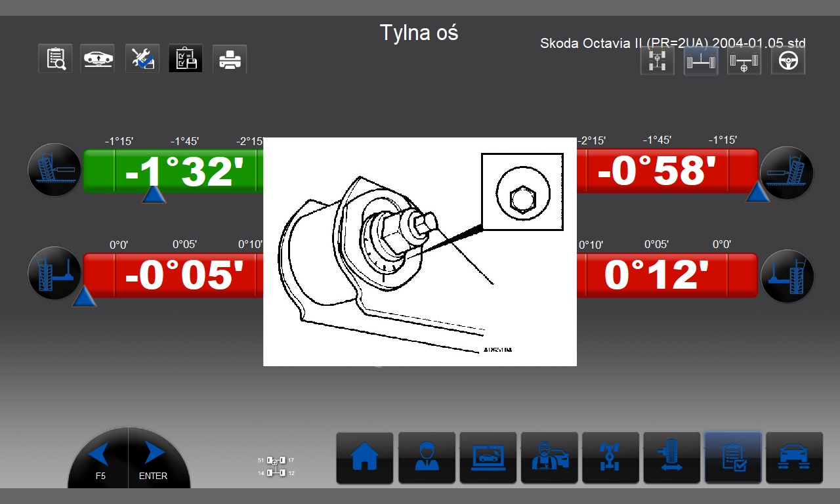Click the hex bolt detail inset
The width and height of the screenshot is (840, 504).
[522, 192]
